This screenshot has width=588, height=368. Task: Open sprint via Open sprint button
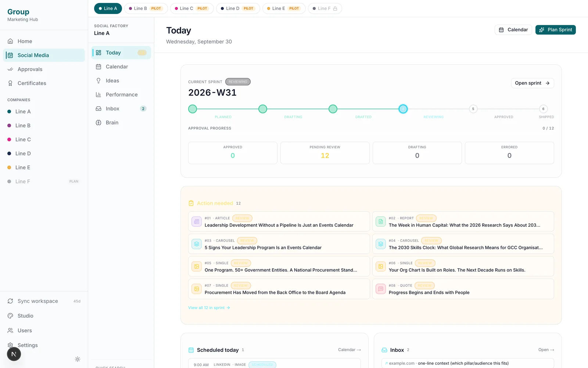click(x=533, y=83)
